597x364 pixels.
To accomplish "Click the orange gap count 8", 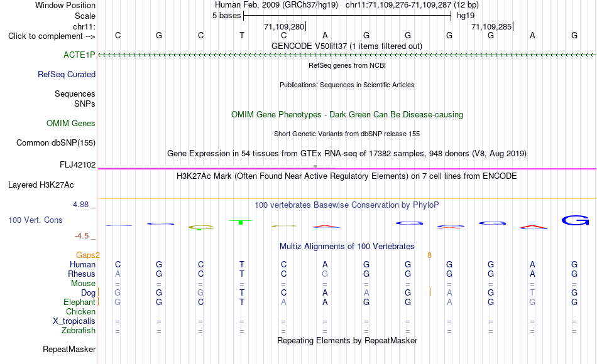I will pyautogui.click(x=429, y=255).
